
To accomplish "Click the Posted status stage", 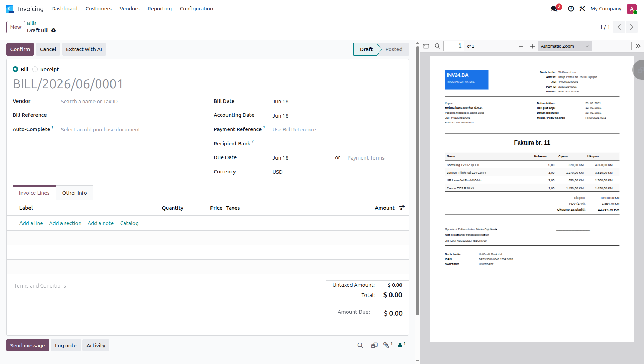I will pyautogui.click(x=394, y=49).
